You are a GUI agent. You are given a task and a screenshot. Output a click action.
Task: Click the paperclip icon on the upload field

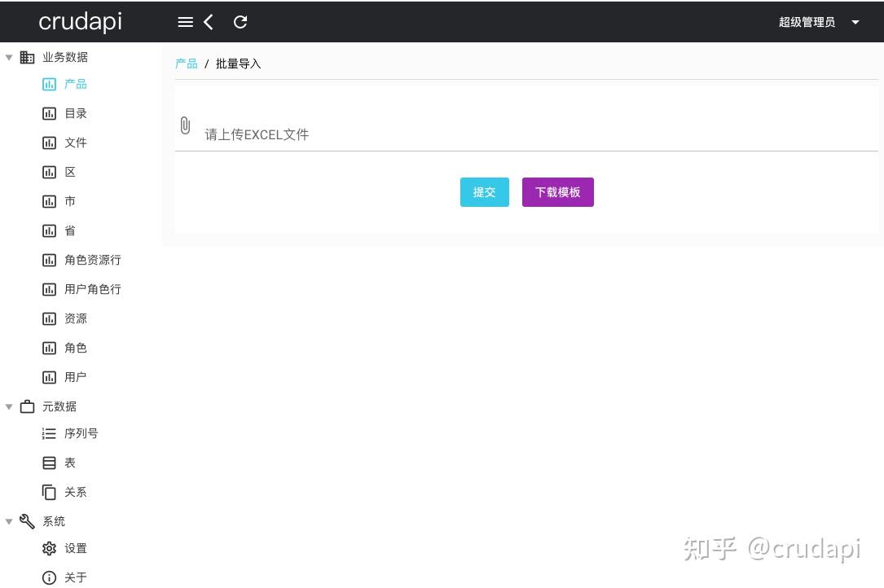[x=185, y=125]
